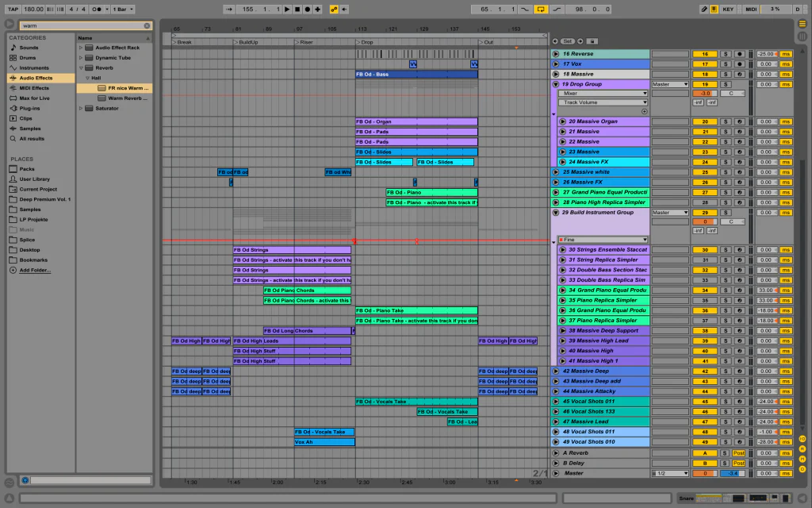
Task: Expand the Audio Effect Rack folder
Action: pyautogui.click(x=81, y=48)
